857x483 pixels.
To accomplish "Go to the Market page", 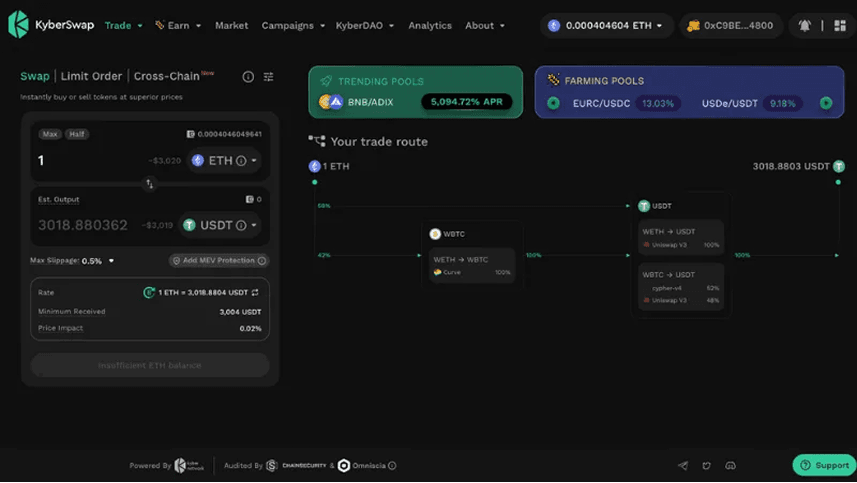I will pyautogui.click(x=231, y=26).
